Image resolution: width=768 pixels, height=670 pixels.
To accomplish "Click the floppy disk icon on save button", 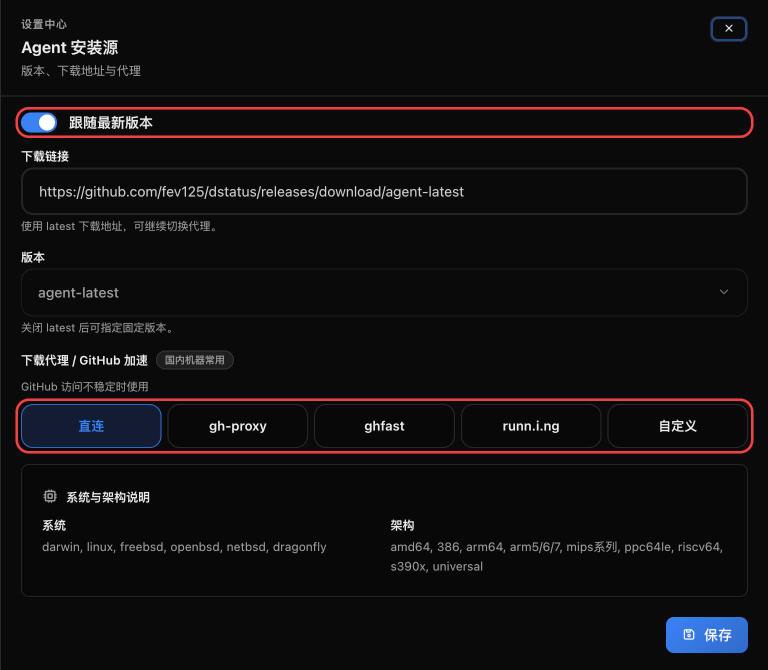I will click(689, 635).
